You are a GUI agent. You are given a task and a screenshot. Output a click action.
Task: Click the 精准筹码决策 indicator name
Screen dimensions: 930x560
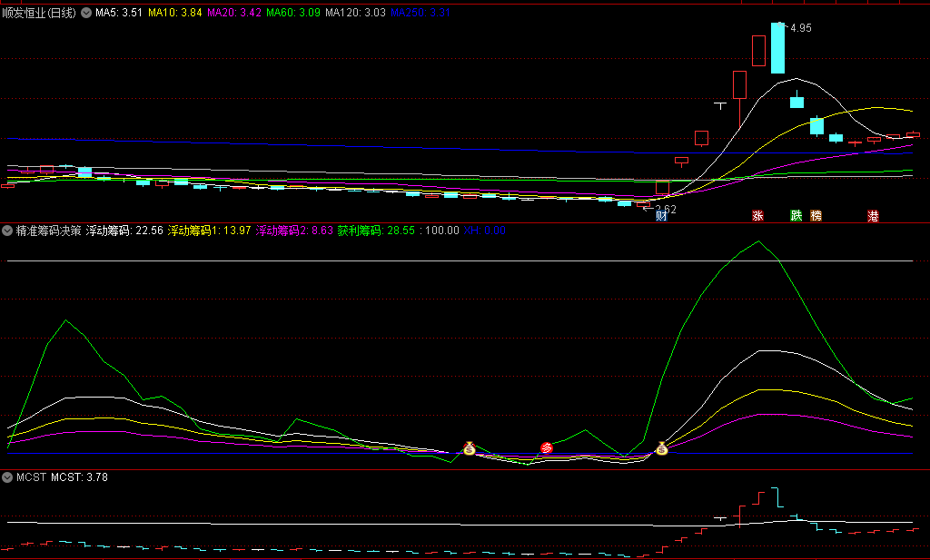coord(49,231)
